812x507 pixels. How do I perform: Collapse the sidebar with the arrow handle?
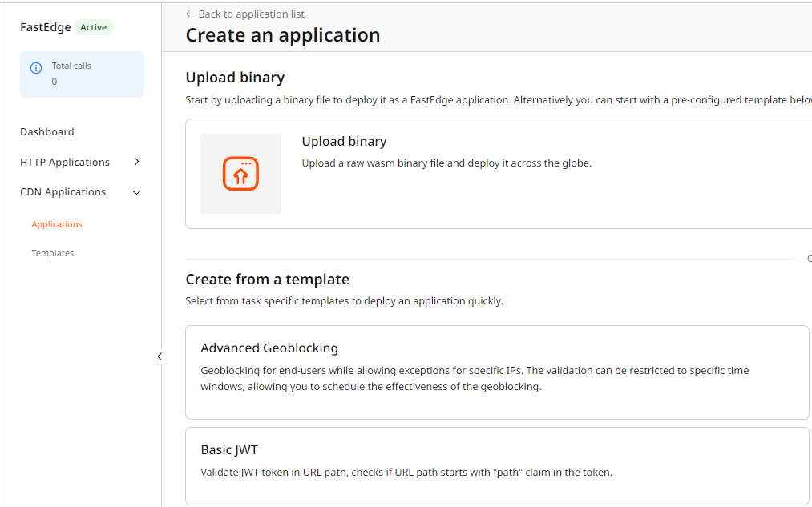(160, 356)
